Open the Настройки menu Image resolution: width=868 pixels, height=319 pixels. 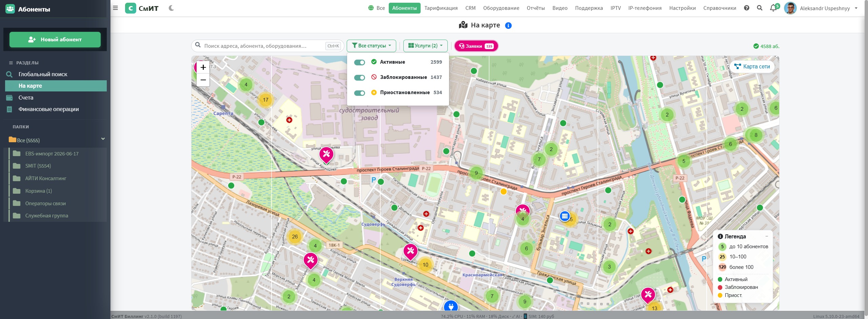682,8
